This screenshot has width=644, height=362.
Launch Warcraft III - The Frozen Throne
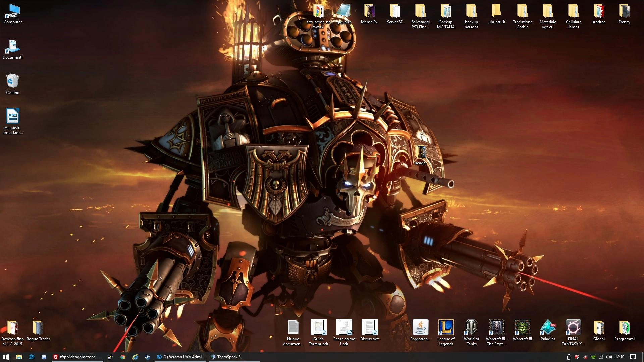pos(497,333)
